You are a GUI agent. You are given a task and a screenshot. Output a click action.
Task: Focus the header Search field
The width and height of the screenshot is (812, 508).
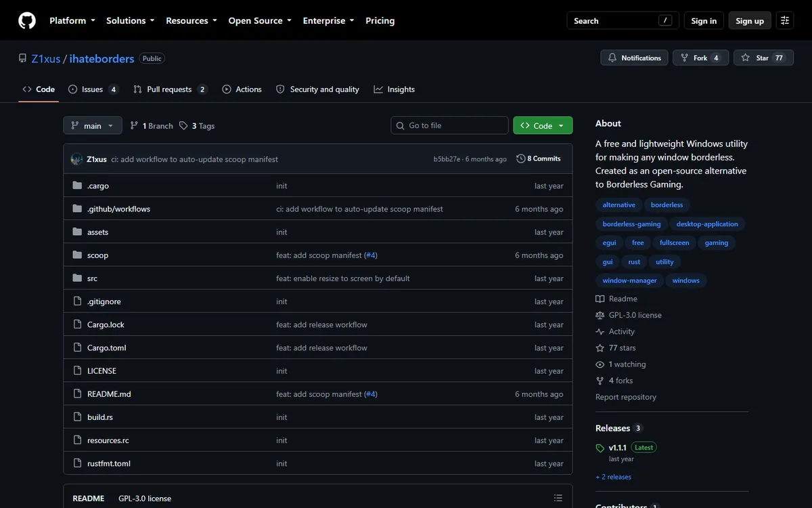pos(623,21)
